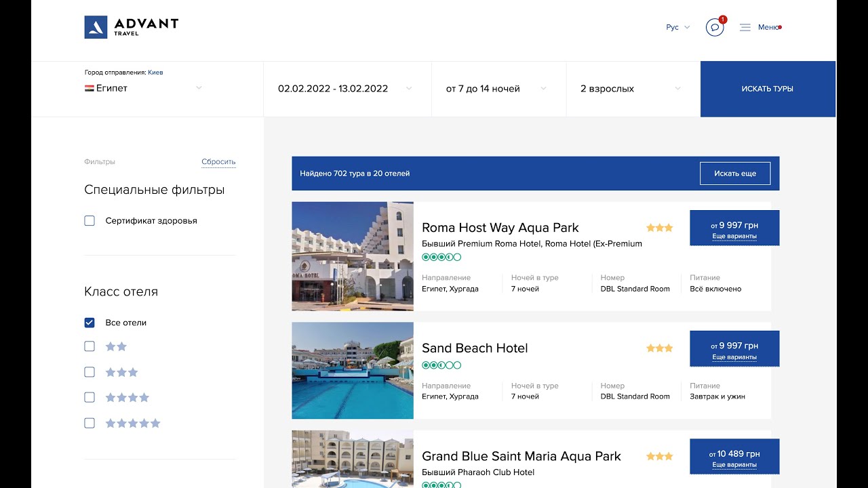Viewport: 868px width, 488px height.
Task: Click the Искать еще button
Action: tap(735, 174)
